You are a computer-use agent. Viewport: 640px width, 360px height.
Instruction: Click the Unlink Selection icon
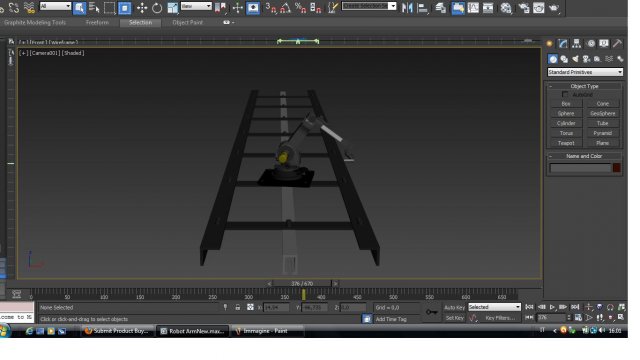14,8
